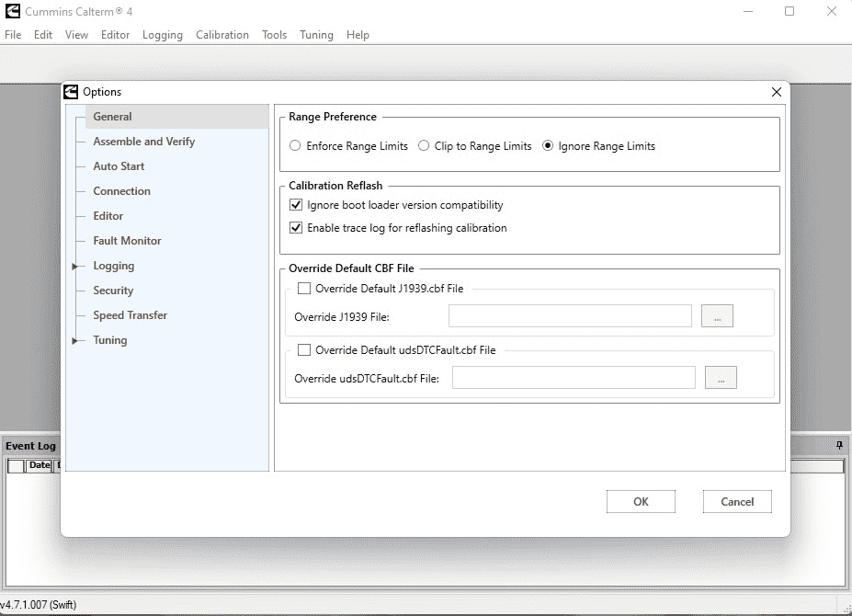Image resolution: width=852 pixels, height=616 pixels.
Task: Select Clip to Range Limits option
Action: pyautogui.click(x=424, y=145)
